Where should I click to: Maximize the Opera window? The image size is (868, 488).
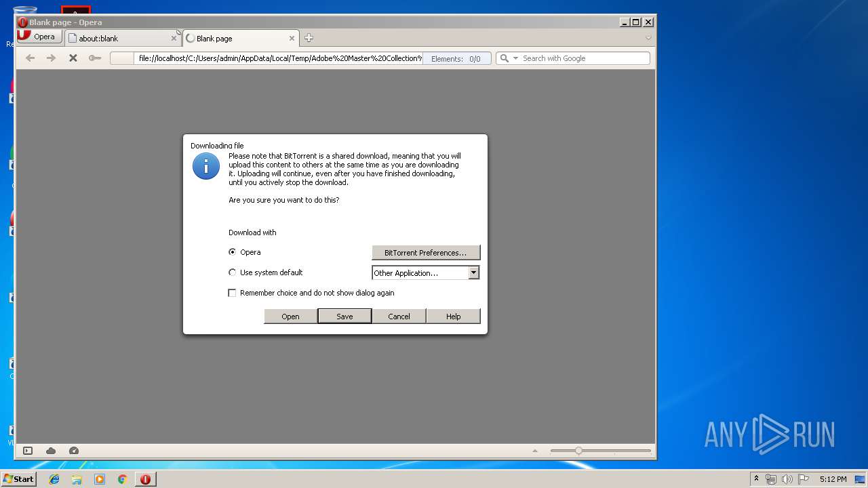(x=635, y=22)
